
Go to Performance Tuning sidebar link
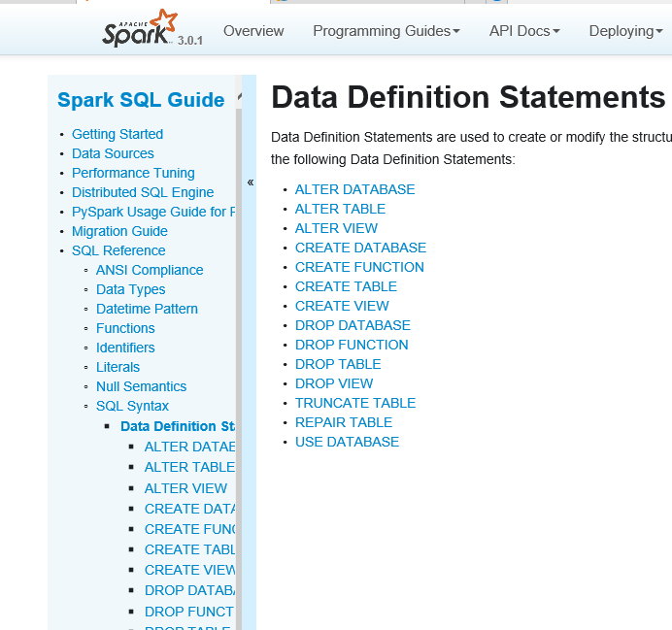click(x=133, y=173)
